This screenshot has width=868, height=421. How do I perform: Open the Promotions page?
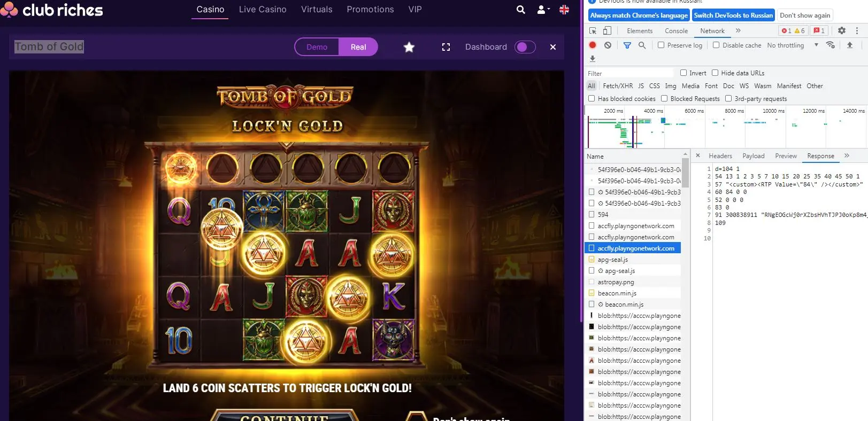370,10
